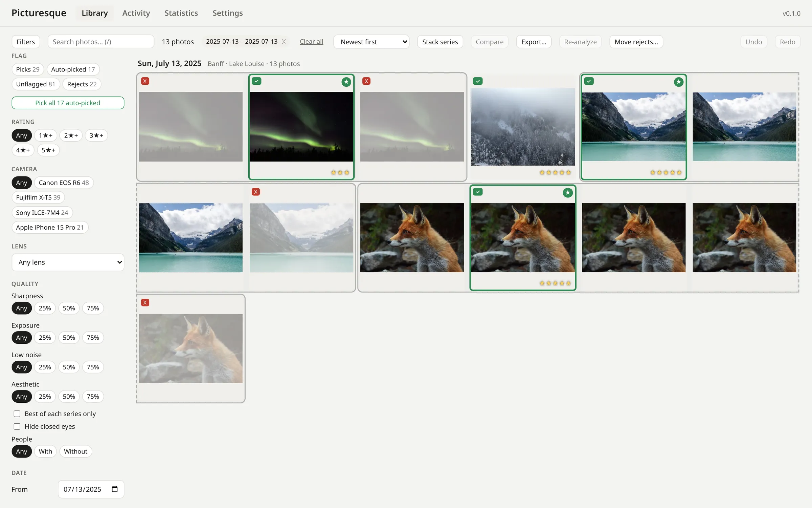This screenshot has height=508, width=812.
Task: Click reject badge on third faded aurora photo
Action: pos(366,81)
